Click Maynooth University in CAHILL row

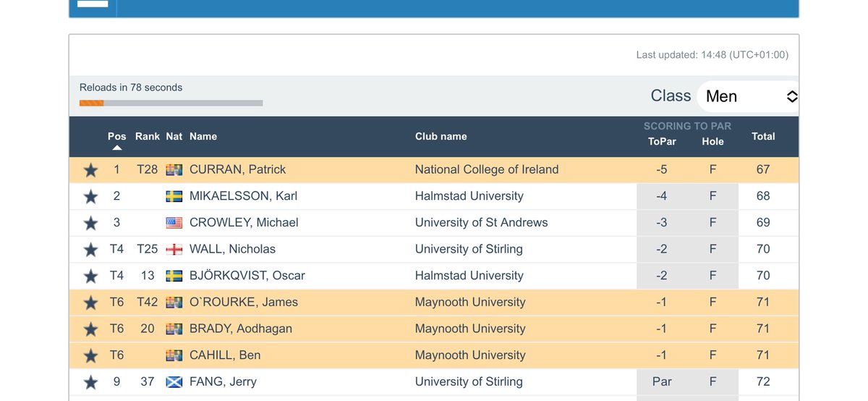click(x=470, y=355)
